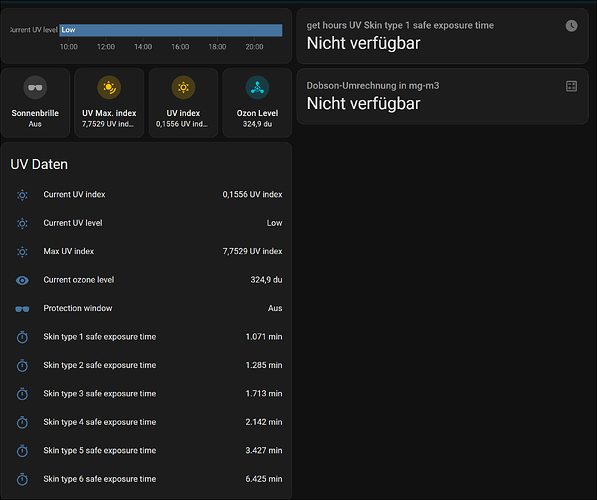Open the 'Nicht verfügbar' value under get hours UV Skin type 1
The width and height of the screenshot is (597, 500).
pos(364,43)
